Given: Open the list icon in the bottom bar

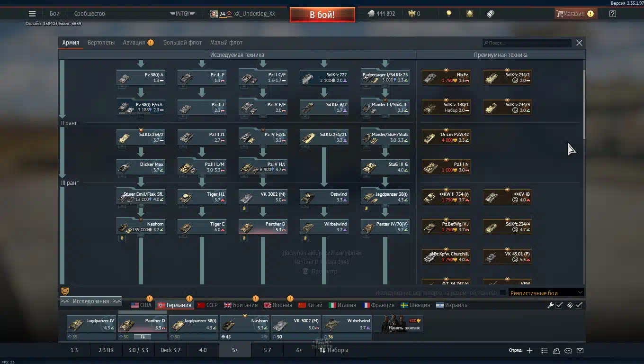Looking at the screenshot, I should (x=545, y=351).
